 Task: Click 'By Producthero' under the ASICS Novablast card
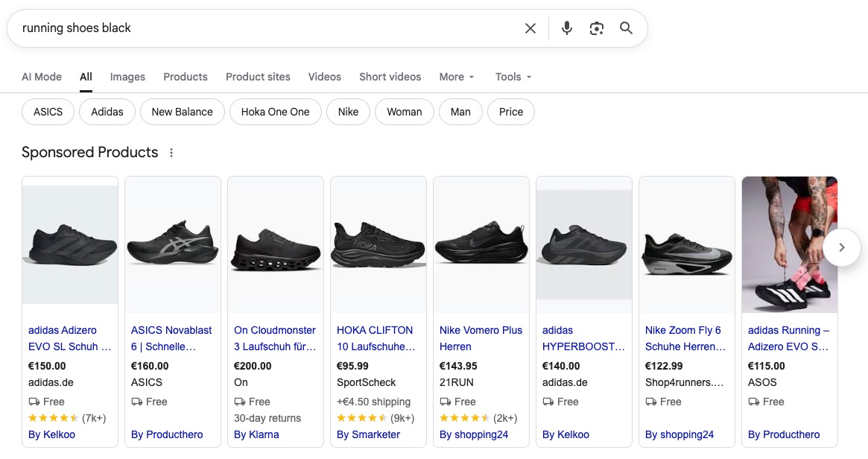167,434
